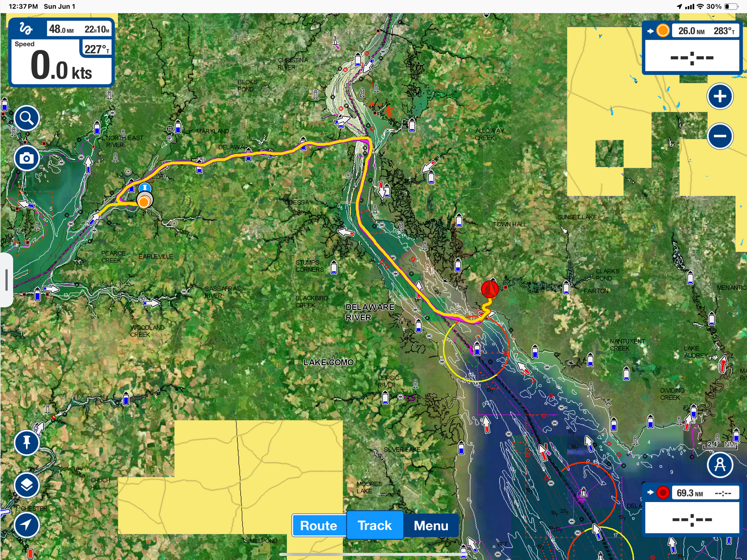Image resolution: width=747 pixels, height=560 pixels.
Task: Select the red boat position marker
Action: (490, 290)
